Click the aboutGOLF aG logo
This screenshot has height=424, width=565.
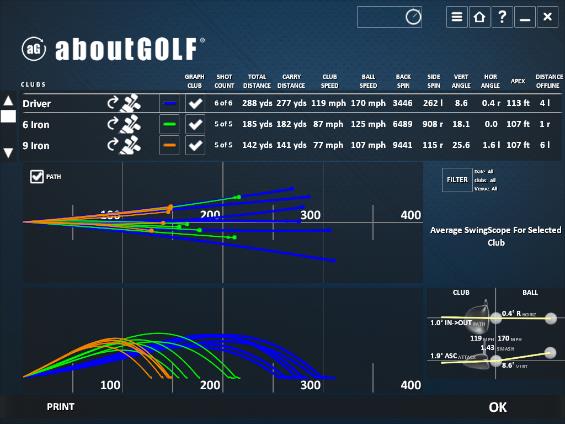coord(34,49)
